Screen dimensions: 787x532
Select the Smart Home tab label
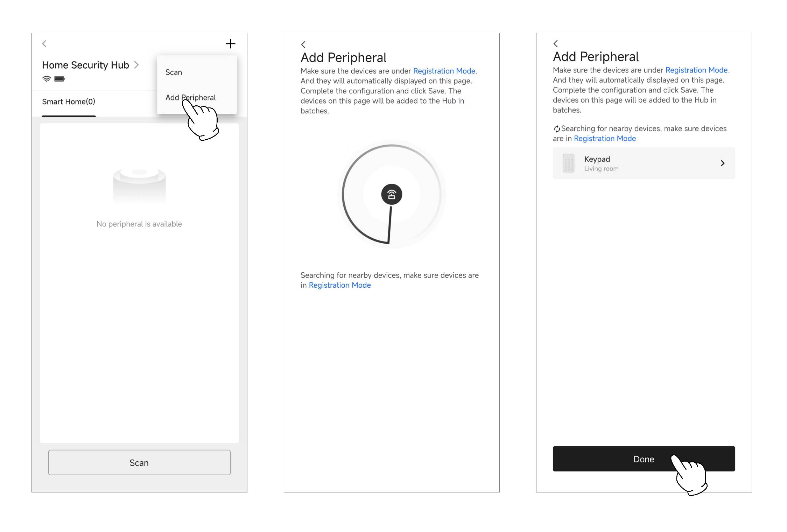pos(69,101)
